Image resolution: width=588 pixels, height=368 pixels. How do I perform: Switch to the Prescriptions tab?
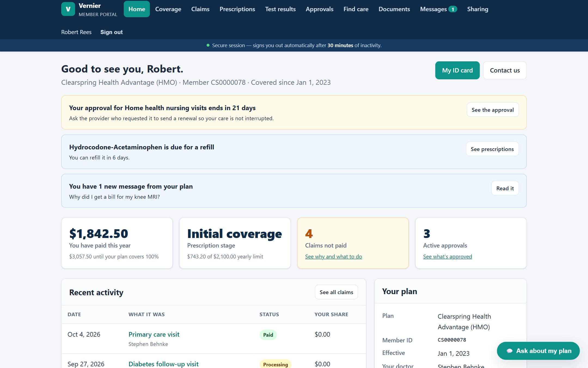point(237,9)
